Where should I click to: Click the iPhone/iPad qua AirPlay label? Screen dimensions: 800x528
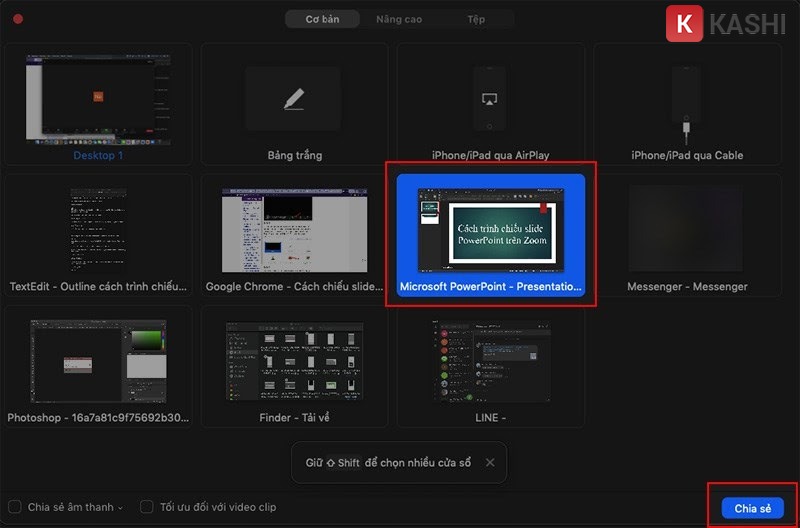[490, 155]
